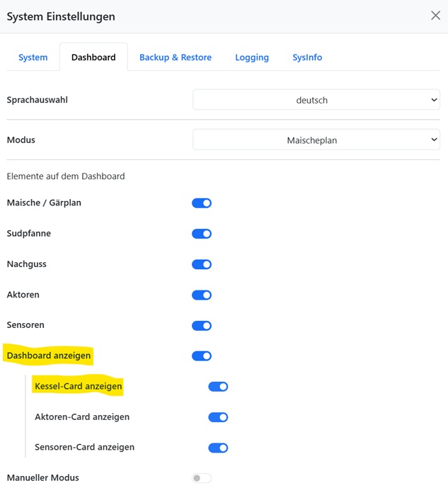Turn off the Sudpfanne switch
The width and height of the screenshot is (448, 493).
[x=202, y=234]
